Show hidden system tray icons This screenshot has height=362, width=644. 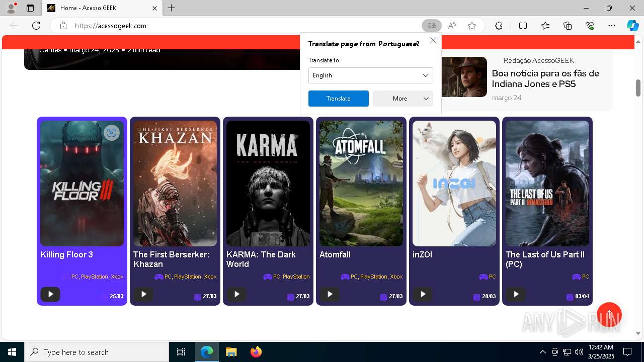(x=542, y=352)
